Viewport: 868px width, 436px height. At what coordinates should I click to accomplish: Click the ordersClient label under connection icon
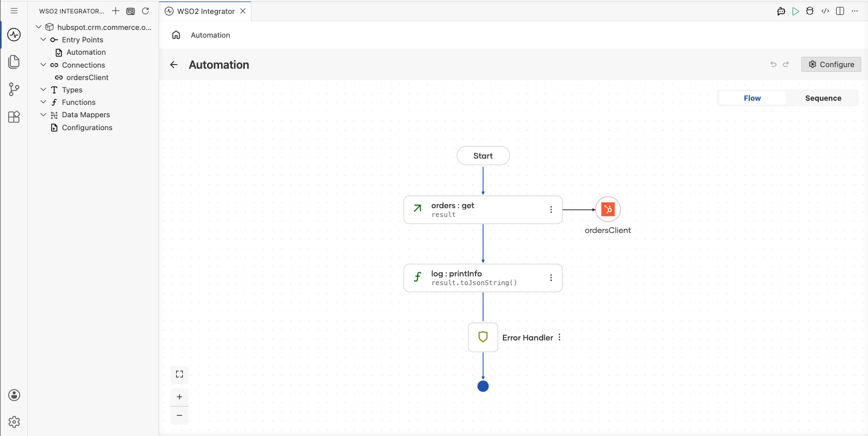pyautogui.click(x=608, y=230)
